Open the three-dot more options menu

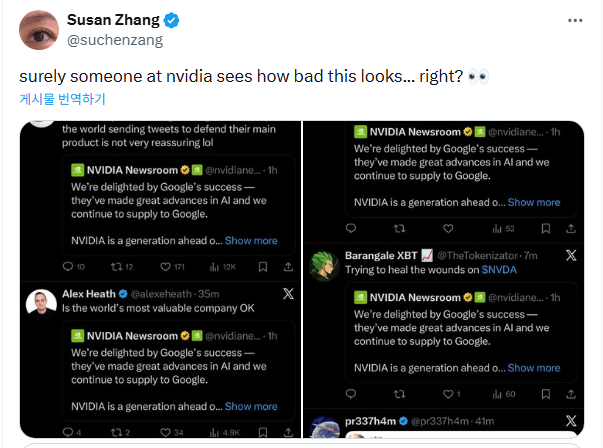click(574, 20)
